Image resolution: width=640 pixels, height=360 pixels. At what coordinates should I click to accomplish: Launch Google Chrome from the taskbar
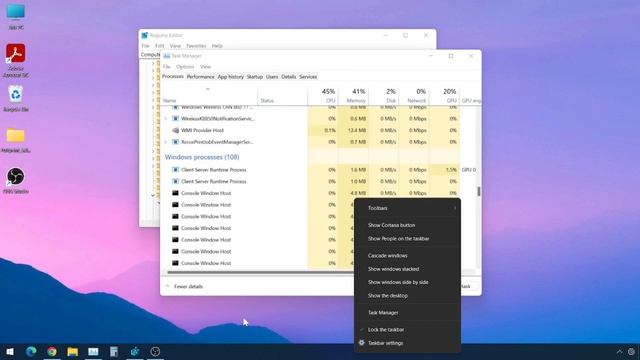tap(52, 351)
